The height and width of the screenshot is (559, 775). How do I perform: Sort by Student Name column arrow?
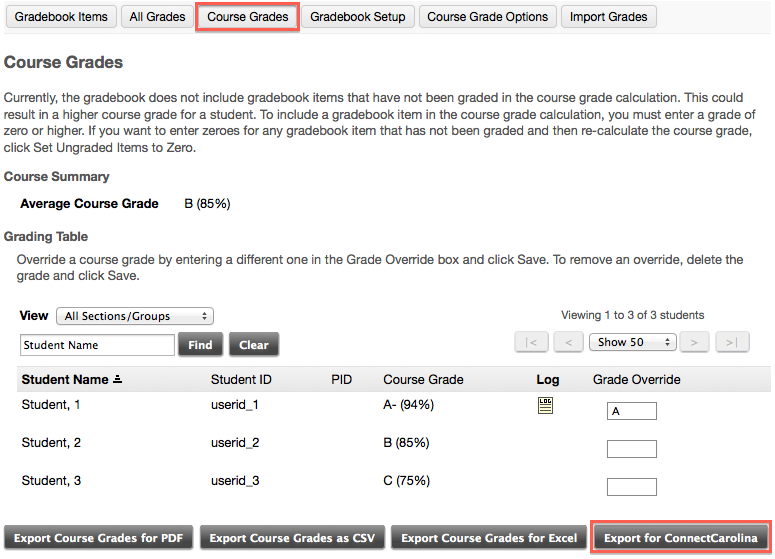[119, 380]
